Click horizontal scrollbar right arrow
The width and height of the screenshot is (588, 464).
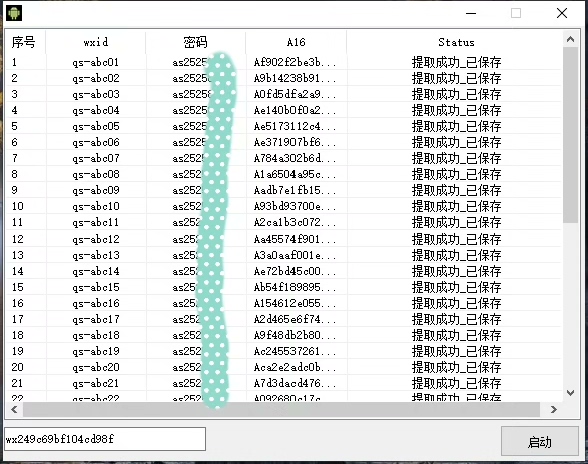tap(554, 410)
